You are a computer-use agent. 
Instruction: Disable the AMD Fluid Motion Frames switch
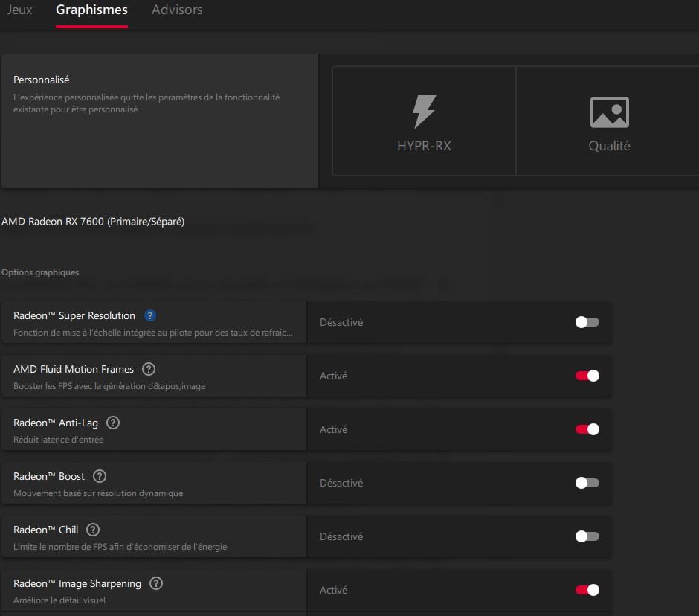point(587,376)
